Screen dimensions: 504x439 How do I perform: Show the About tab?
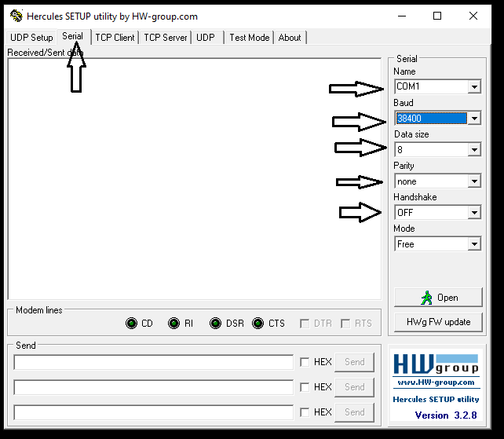click(x=290, y=38)
